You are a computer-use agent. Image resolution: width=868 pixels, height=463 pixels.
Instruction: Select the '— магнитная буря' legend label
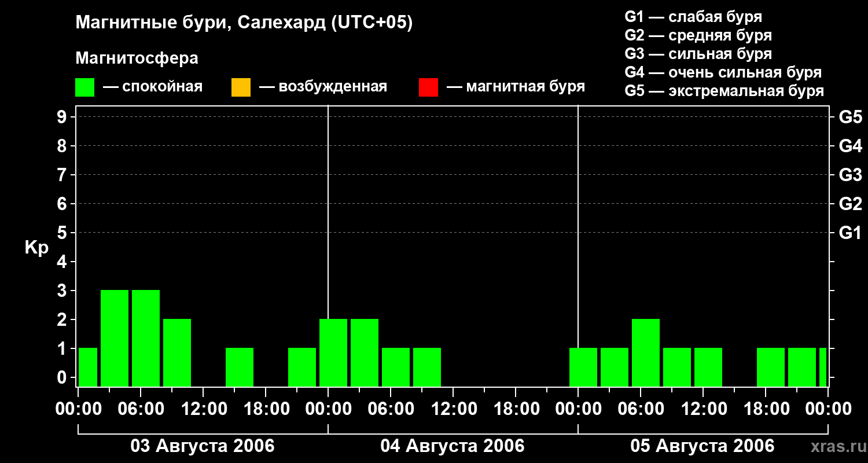pos(516,87)
